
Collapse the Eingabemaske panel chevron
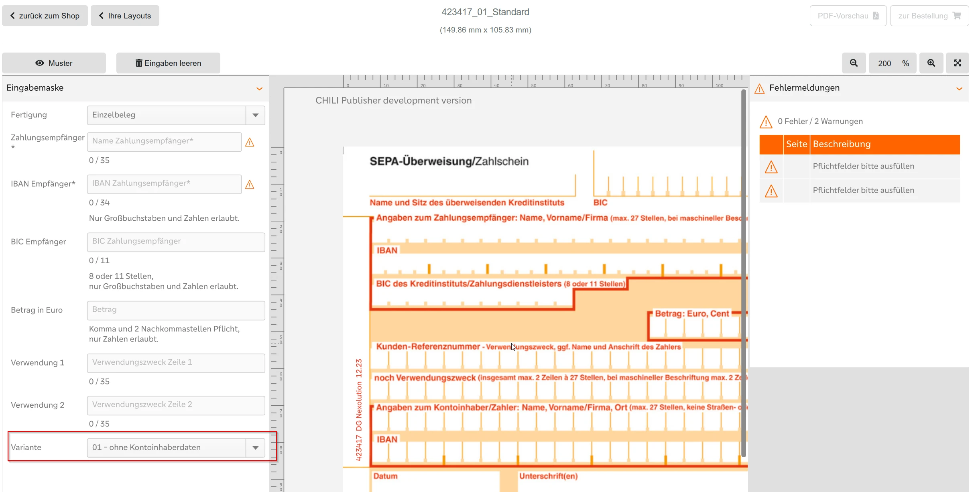(259, 89)
